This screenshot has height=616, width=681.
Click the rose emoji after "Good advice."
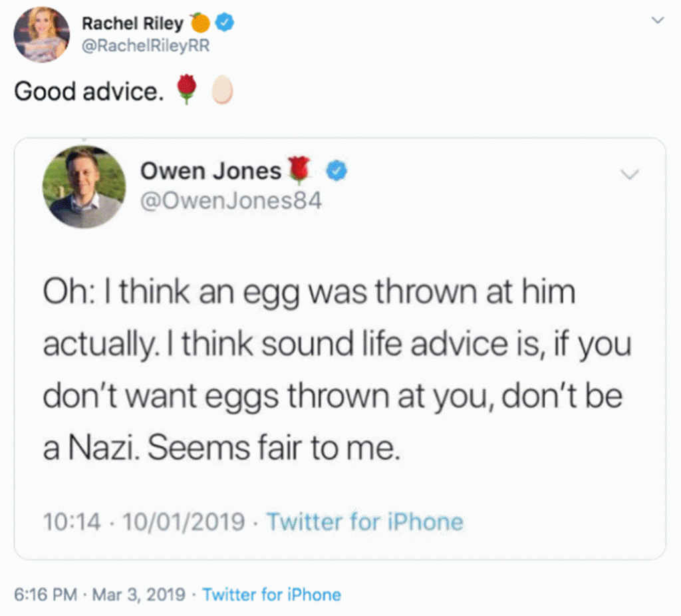[x=188, y=90]
